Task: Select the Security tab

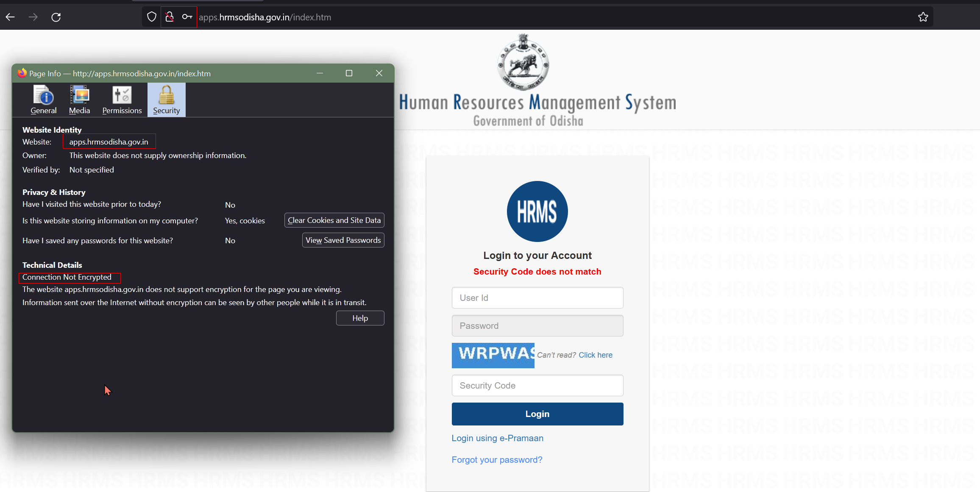Action: (166, 100)
